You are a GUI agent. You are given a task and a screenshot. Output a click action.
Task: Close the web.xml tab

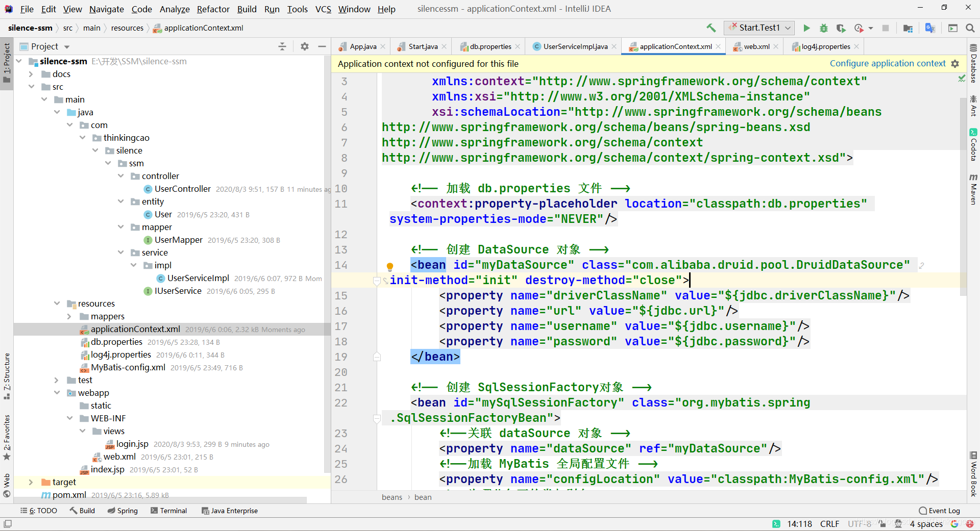coord(776,46)
